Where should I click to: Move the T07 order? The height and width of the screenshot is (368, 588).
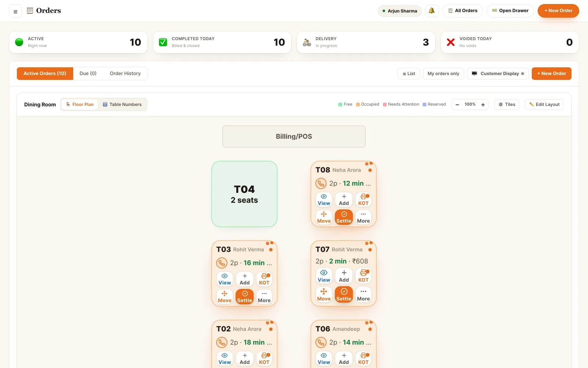coord(324,295)
